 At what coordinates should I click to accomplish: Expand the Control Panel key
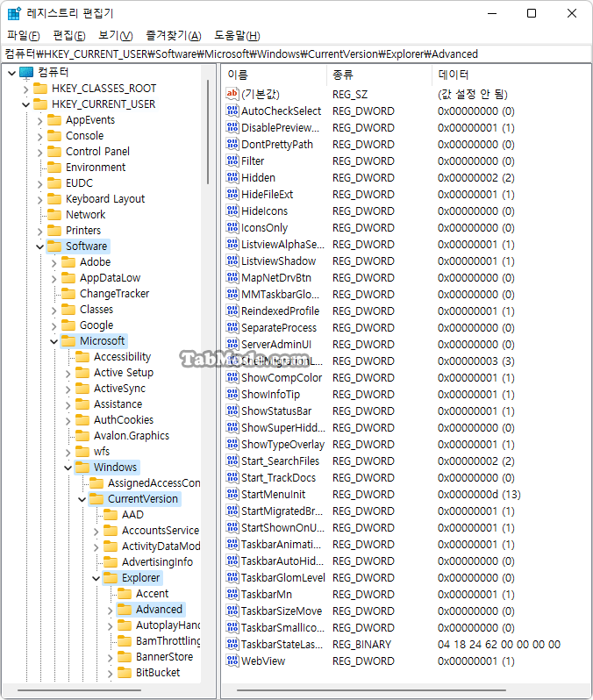(40, 153)
